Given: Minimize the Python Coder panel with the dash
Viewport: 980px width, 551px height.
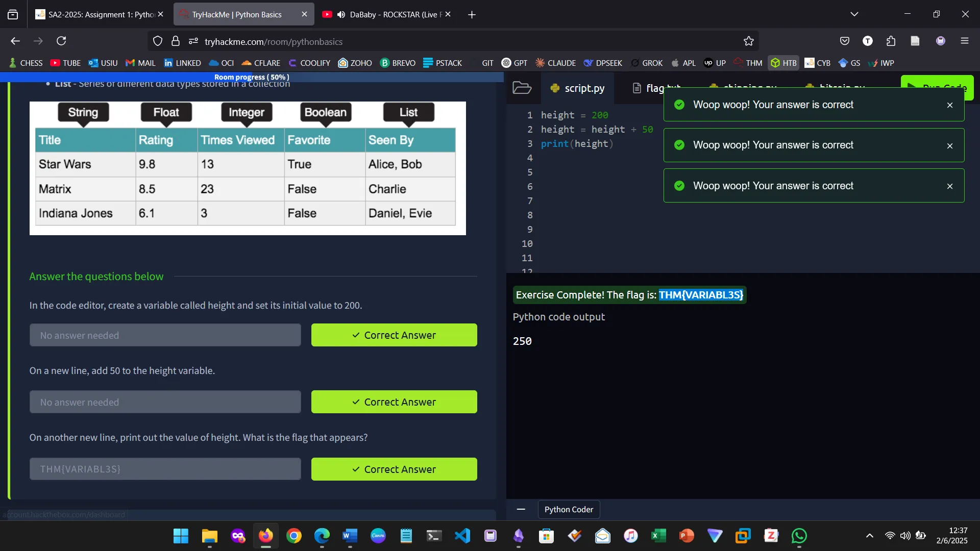Looking at the screenshot, I should pos(521,509).
